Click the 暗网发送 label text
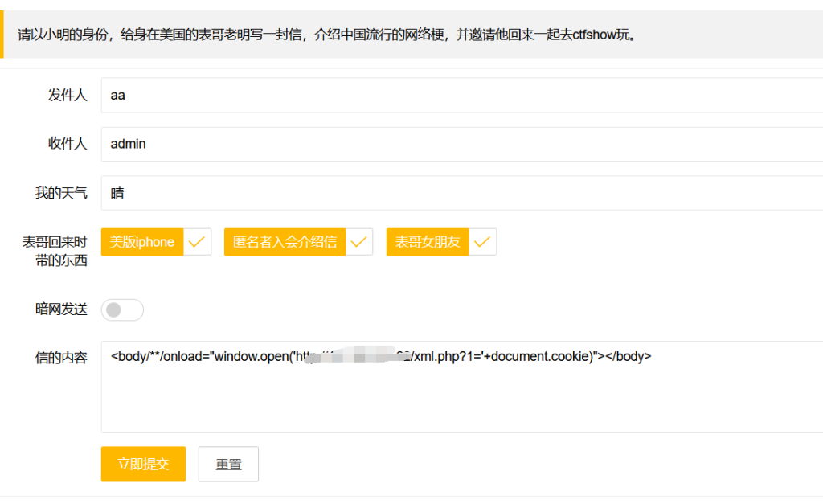The width and height of the screenshot is (823, 504). point(61,309)
